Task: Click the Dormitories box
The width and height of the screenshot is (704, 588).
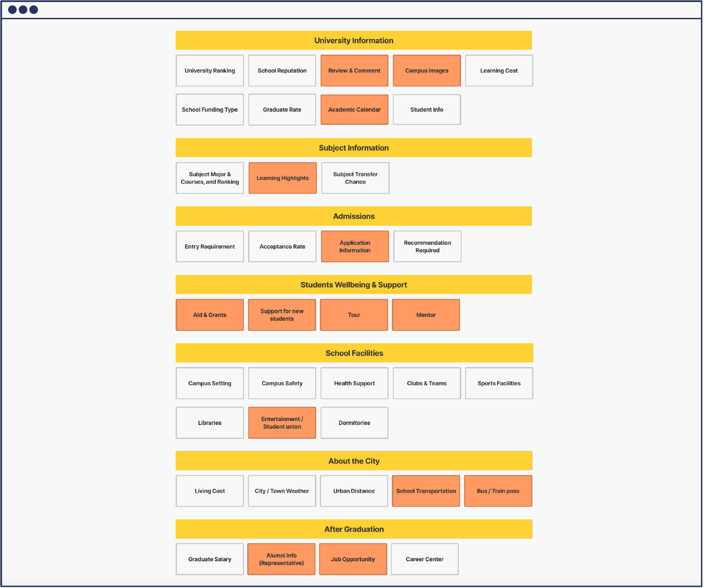Action: tap(354, 423)
